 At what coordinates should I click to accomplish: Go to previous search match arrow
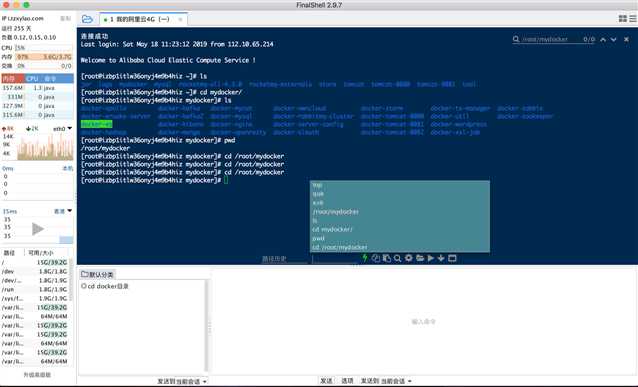(x=603, y=39)
